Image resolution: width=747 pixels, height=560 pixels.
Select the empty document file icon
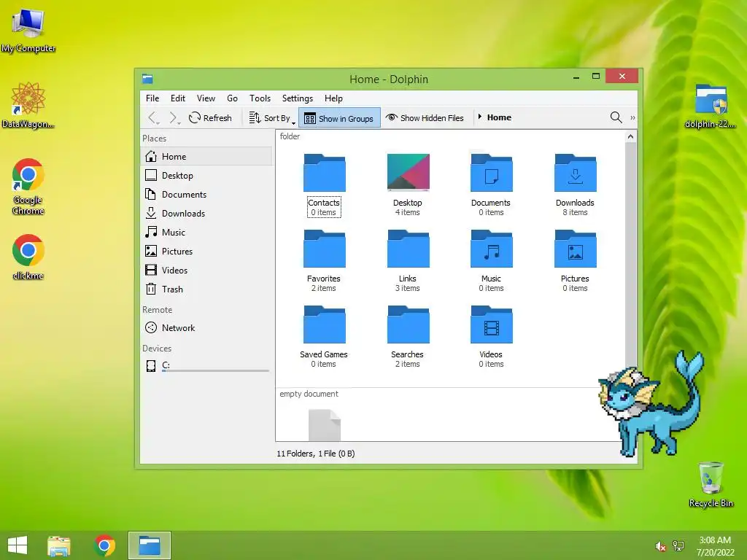point(325,425)
